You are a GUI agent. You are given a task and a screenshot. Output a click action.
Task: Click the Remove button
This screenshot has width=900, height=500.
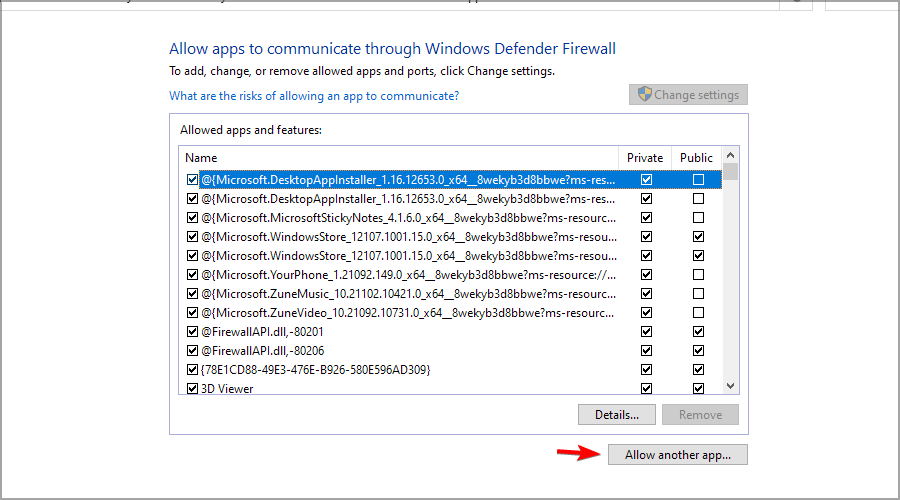tap(700, 414)
